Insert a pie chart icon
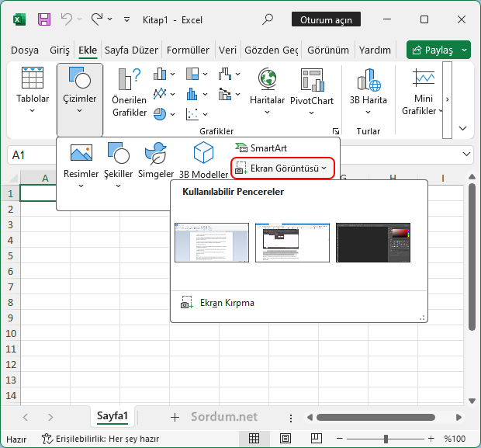The height and width of the screenshot is (448, 481). pos(160,114)
